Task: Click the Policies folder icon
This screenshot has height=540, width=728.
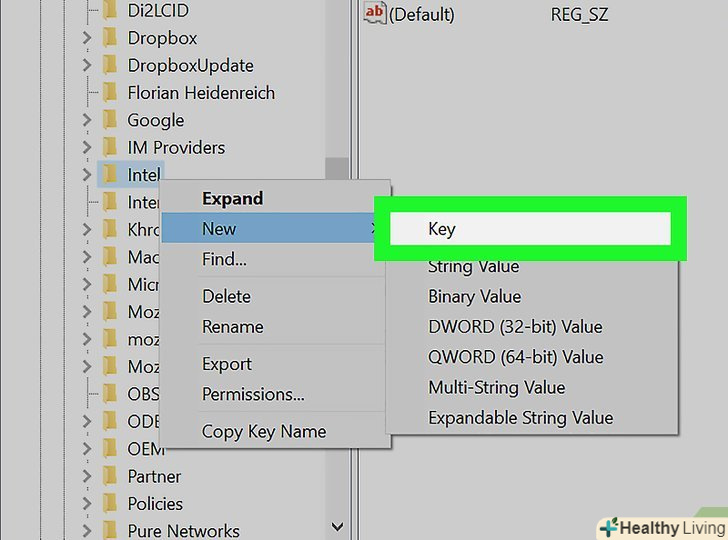Action: tap(110, 503)
